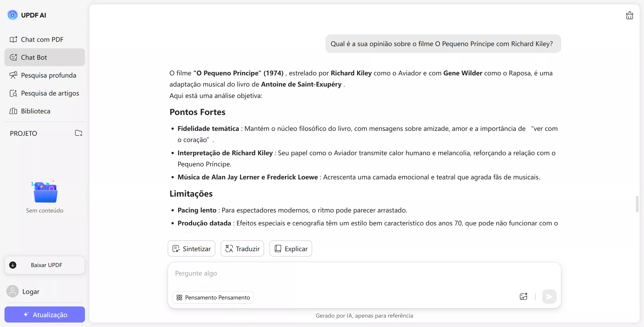Open Chat com PDF section
This screenshot has height=327, width=644.
42,40
